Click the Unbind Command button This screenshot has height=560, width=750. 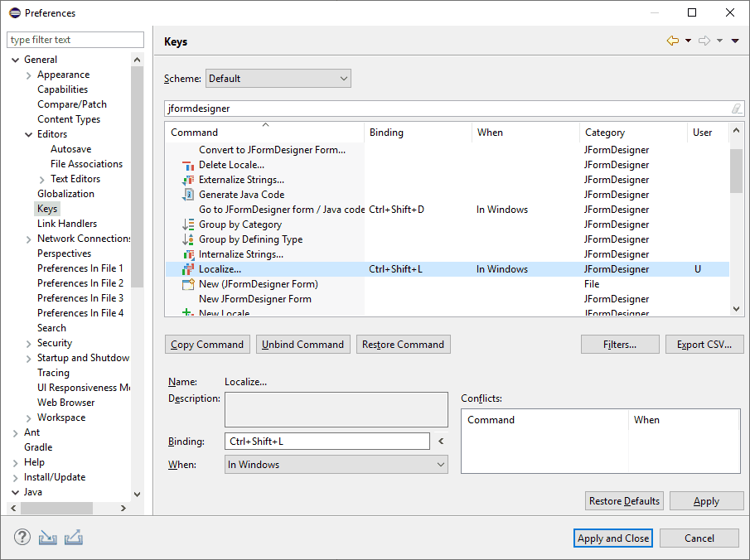point(302,345)
